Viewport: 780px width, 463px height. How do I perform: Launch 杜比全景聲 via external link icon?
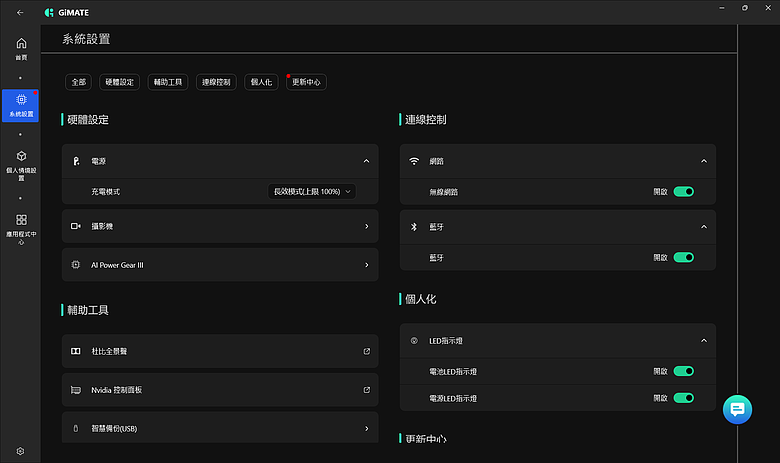[x=367, y=351]
